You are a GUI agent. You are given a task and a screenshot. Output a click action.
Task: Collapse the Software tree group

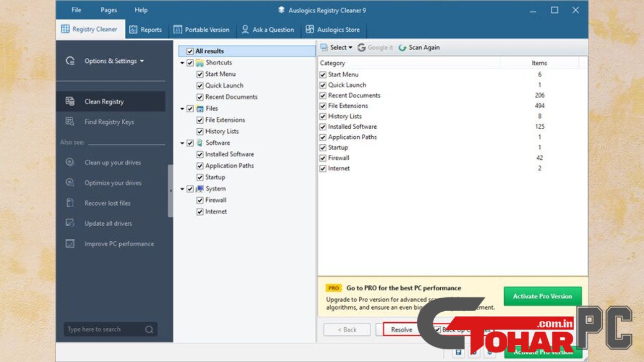pyautogui.click(x=182, y=143)
